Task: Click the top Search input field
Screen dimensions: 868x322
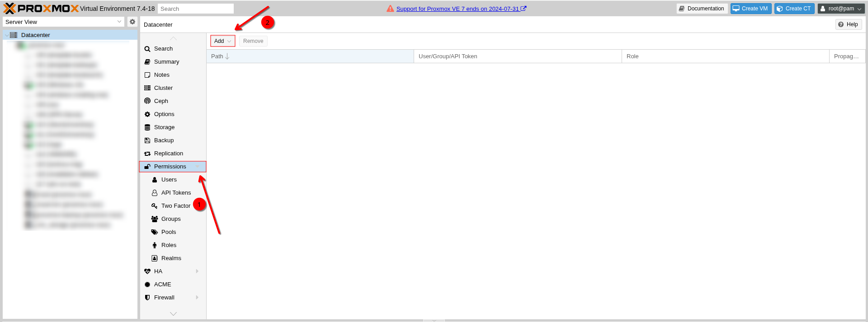Action: tap(195, 9)
